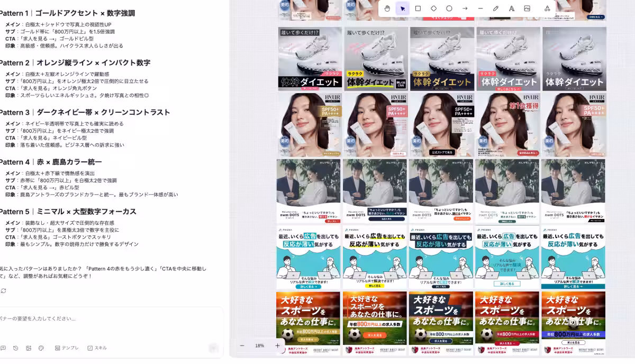The height and width of the screenshot is (364, 635).
Task: Zoom out using the minus button
Action: pos(242,345)
